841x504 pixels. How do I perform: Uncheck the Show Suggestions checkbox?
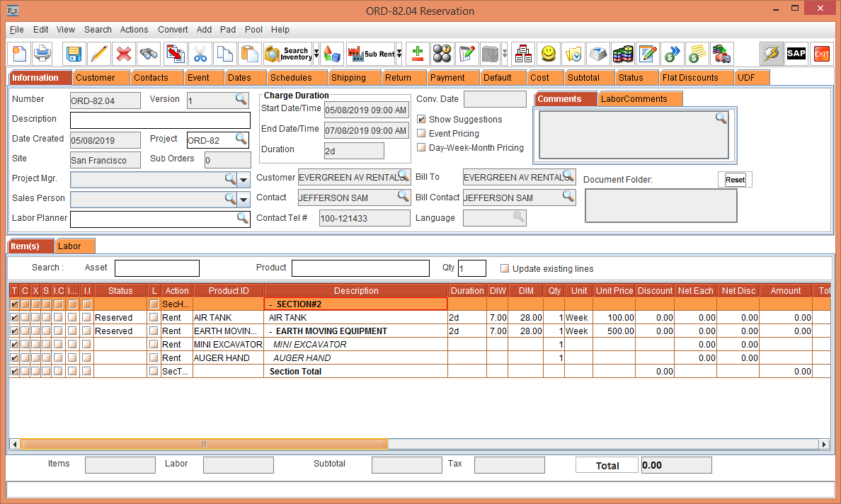click(422, 120)
